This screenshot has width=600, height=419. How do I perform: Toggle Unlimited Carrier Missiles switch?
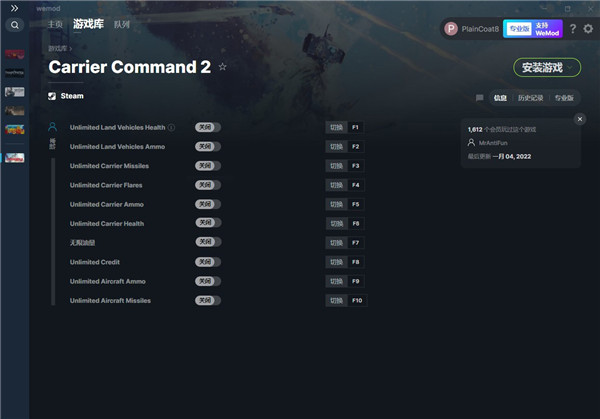[x=208, y=166]
